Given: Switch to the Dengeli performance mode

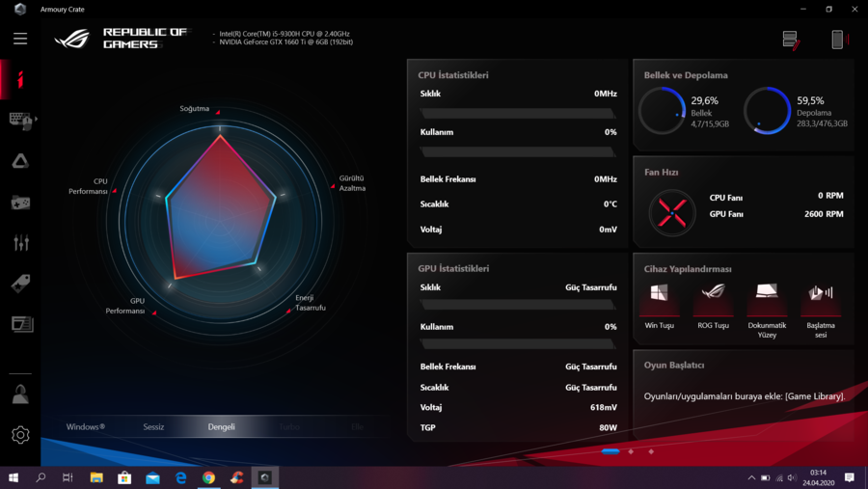Looking at the screenshot, I should click(x=221, y=426).
